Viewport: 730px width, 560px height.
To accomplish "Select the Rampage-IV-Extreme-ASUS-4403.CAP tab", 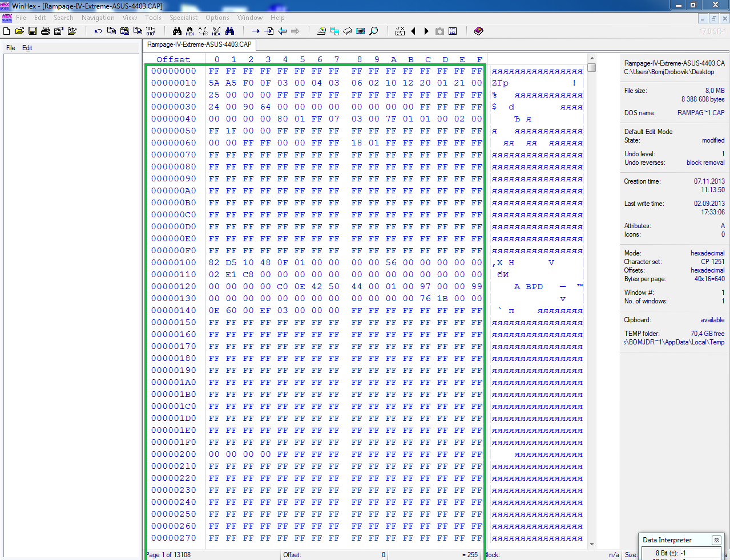I will click(199, 44).
